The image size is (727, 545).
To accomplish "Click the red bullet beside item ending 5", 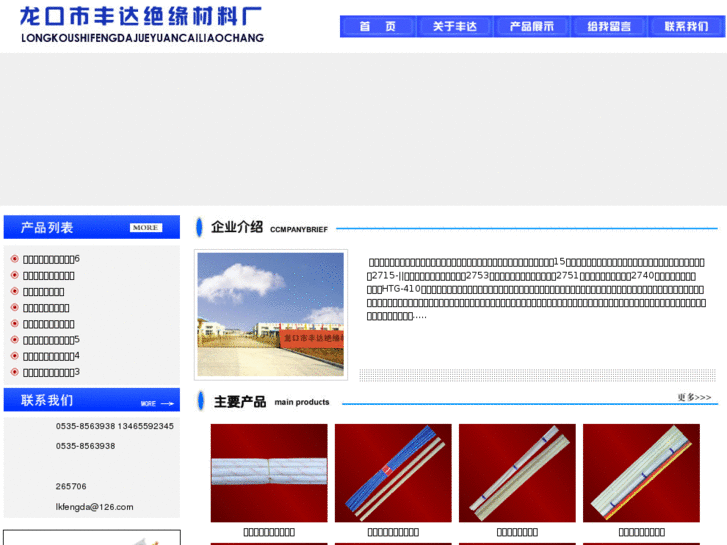I will (x=15, y=340).
